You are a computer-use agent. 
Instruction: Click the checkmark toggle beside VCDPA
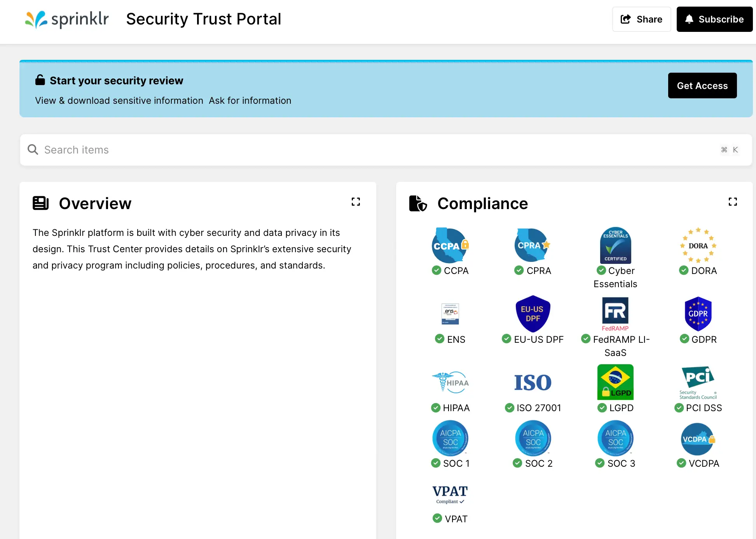pos(681,463)
